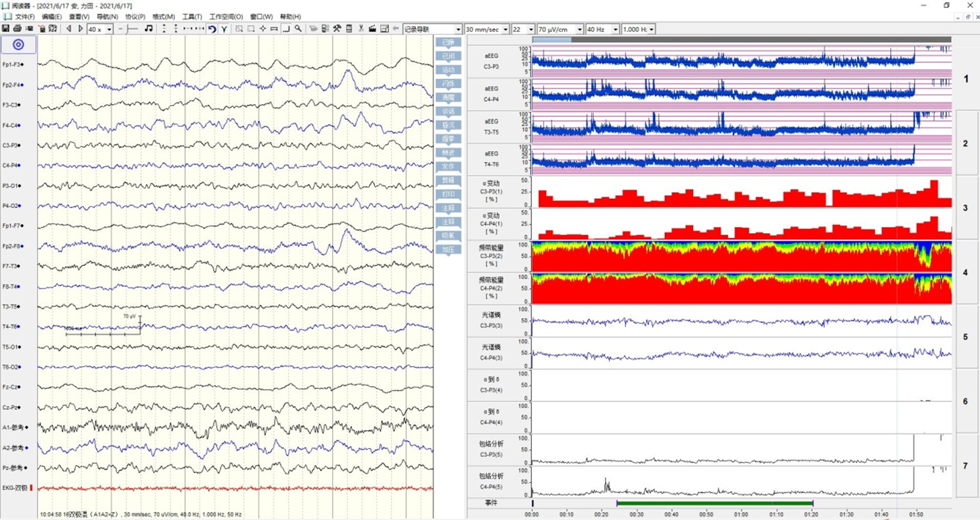Select the T4-T6 channel label

click(x=11, y=327)
